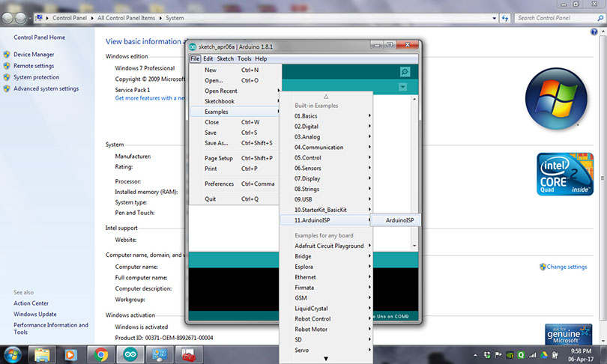Screen dimensions: 607x364
Task: Click the search magnifier in Control Panel
Action: click(x=600, y=18)
